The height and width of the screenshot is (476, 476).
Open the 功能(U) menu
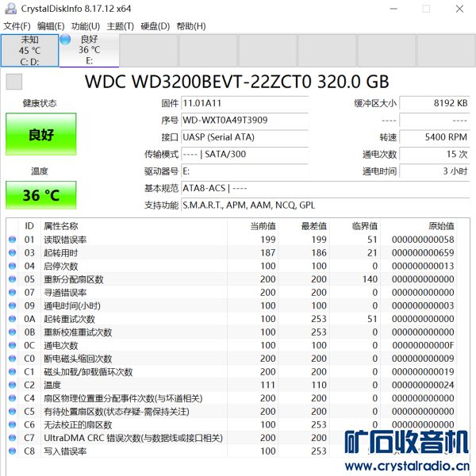pyautogui.click(x=86, y=26)
